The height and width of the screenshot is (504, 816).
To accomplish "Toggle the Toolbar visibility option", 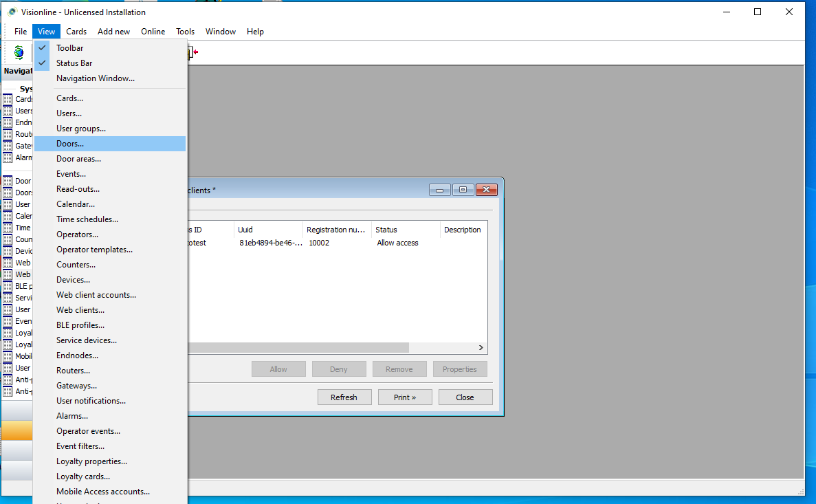I will (x=69, y=48).
